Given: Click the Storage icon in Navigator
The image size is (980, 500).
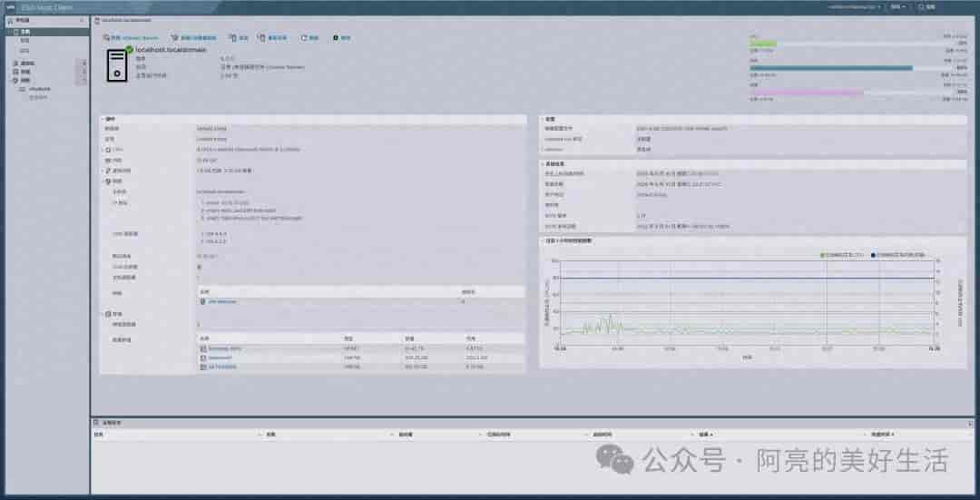Looking at the screenshot, I should [15, 72].
